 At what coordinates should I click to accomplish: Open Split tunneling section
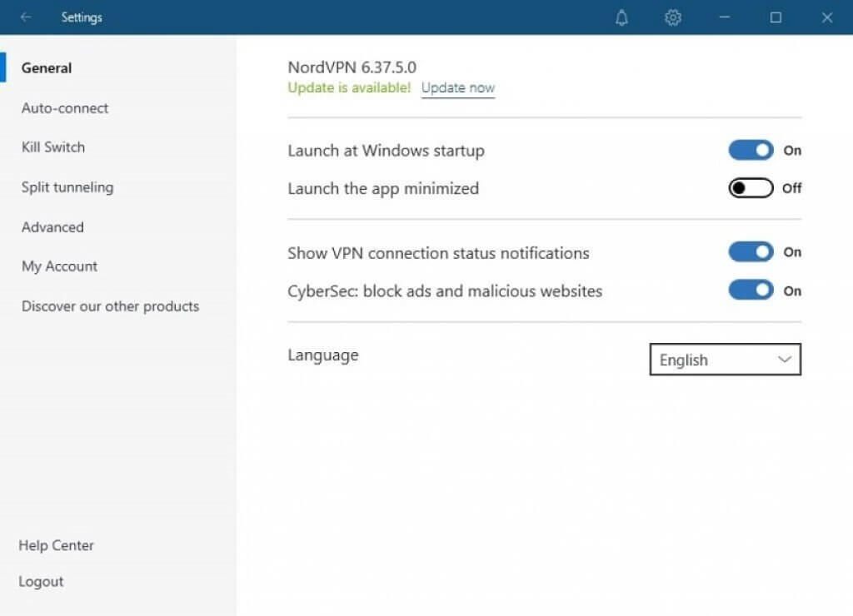[67, 187]
